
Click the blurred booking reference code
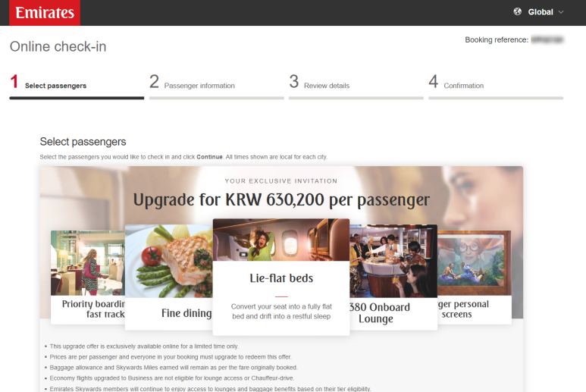pos(547,39)
